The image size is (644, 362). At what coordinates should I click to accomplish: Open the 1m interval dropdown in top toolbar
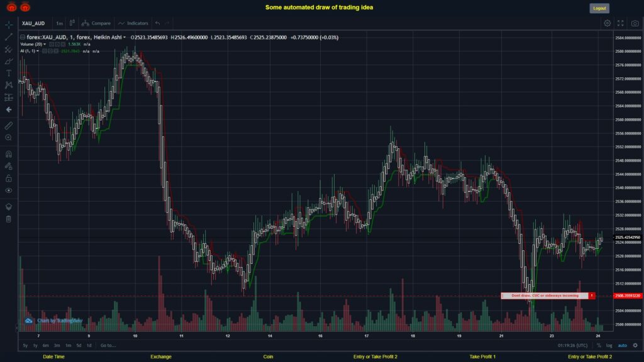[x=60, y=23]
